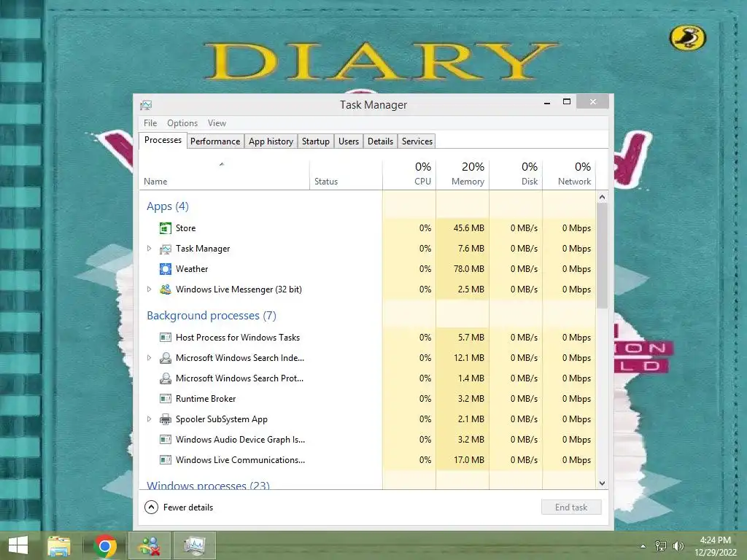Select the Runtime Broker row name
747x560 pixels.
(x=206, y=399)
